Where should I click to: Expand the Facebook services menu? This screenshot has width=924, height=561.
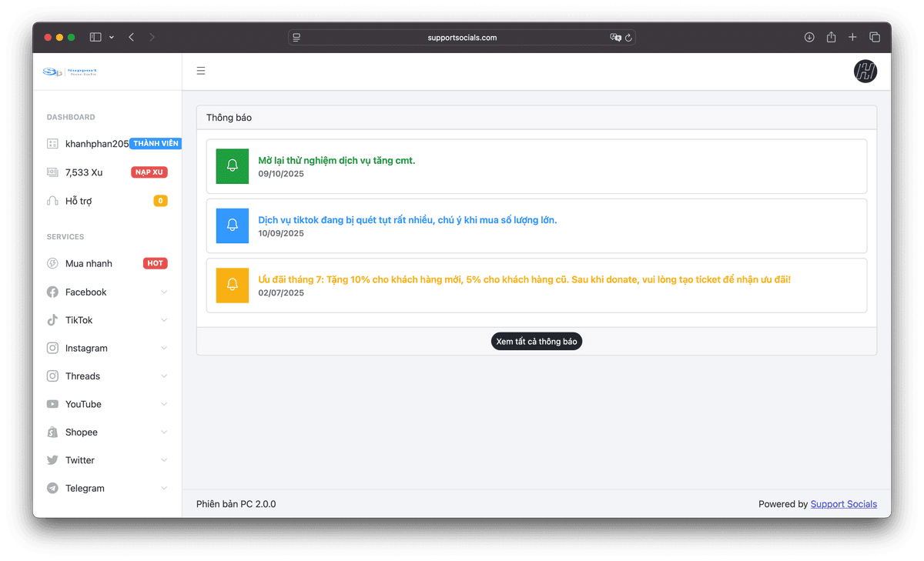tap(107, 292)
